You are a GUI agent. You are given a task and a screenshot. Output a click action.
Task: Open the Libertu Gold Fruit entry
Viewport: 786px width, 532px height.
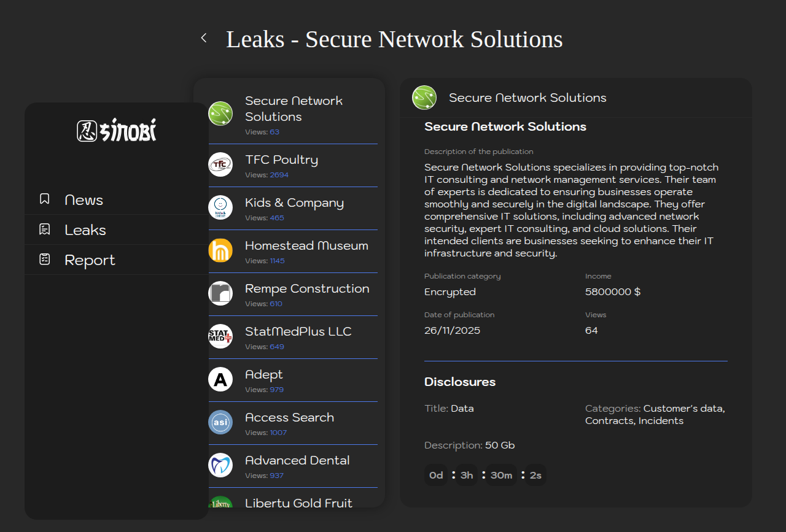pos(298,503)
